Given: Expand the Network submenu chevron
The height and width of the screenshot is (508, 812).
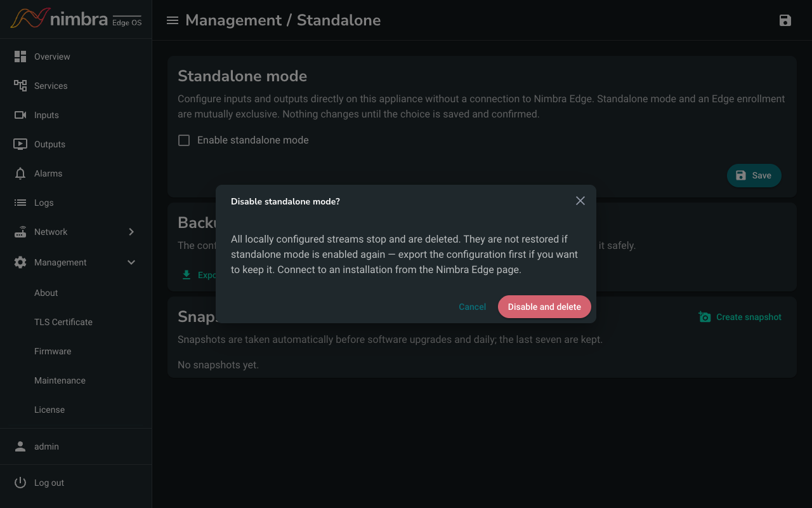Looking at the screenshot, I should point(131,232).
